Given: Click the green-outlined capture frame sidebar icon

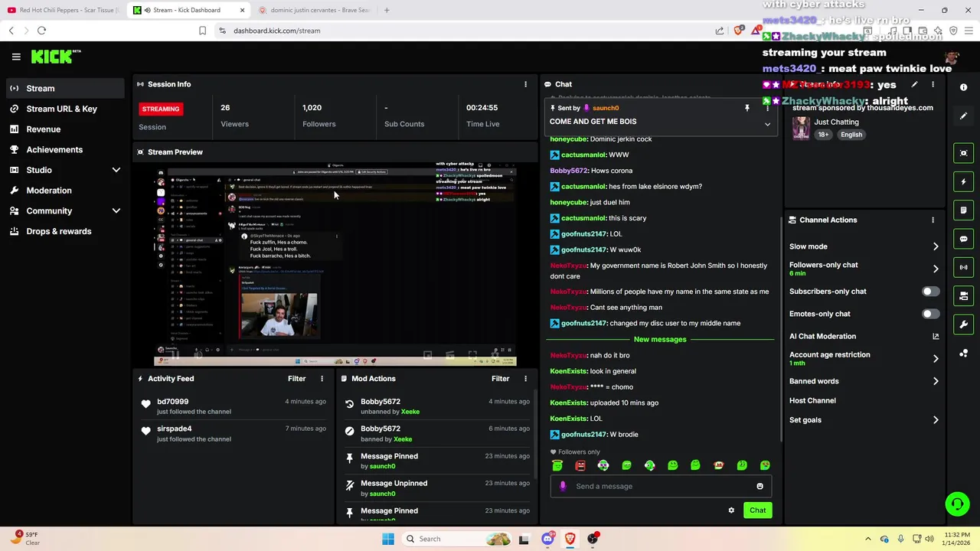Looking at the screenshot, I should tap(964, 153).
